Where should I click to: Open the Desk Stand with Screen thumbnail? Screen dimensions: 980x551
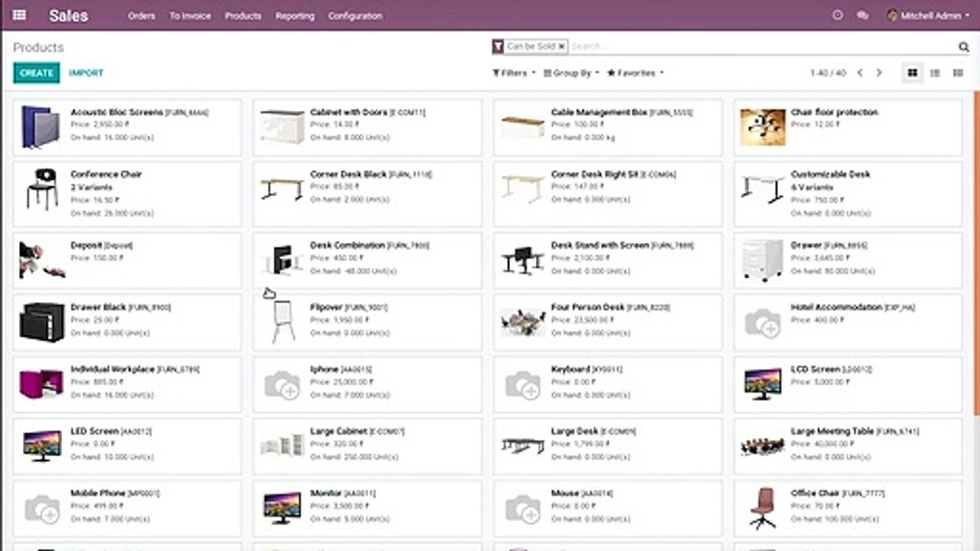tap(522, 260)
